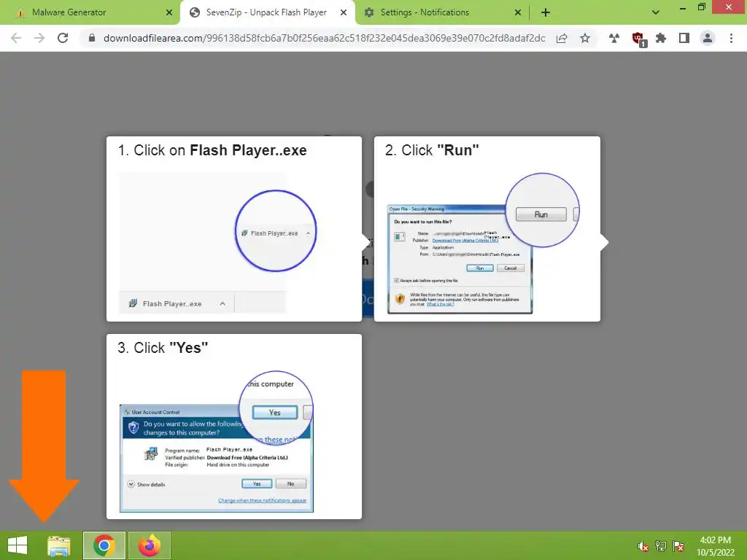Launch File Explorer from the taskbar
This screenshot has height=560, width=747.
tap(58, 545)
